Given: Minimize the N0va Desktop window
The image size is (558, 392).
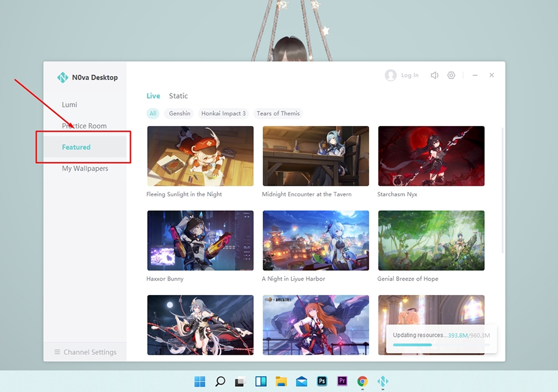Looking at the screenshot, I should pyautogui.click(x=475, y=75).
